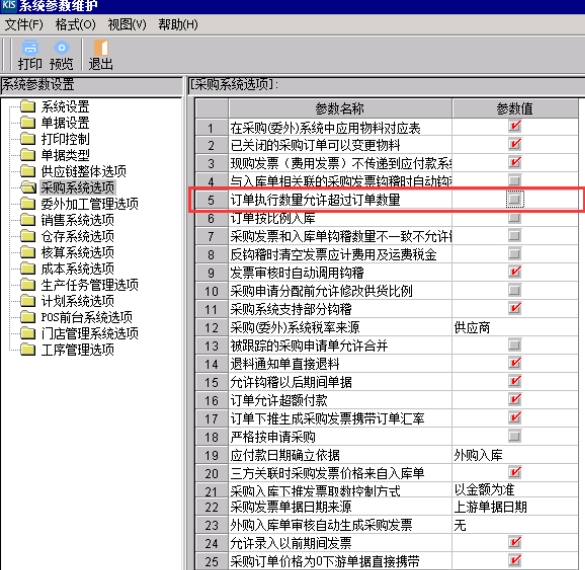Select the POS前台系统选项 folder icon
Image resolution: width=585 pixels, height=570 pixels.
[x=28, y=317]
